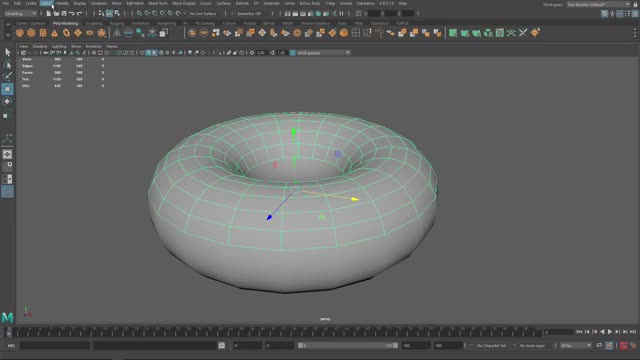640x360 pixels.
Task: Open the four-view layout icon
Action: click(x=7, y=167)
